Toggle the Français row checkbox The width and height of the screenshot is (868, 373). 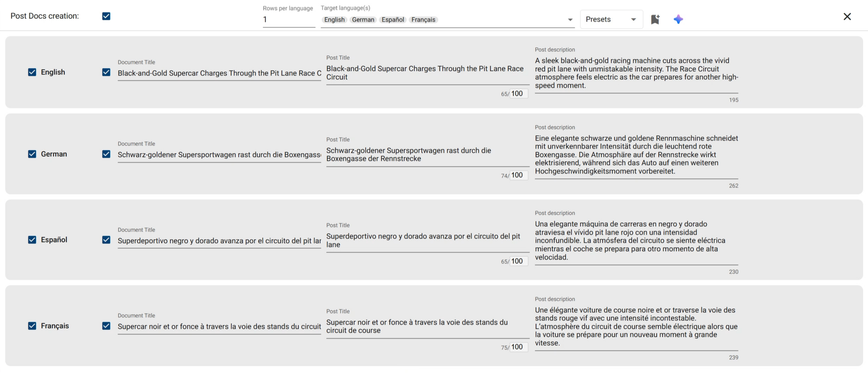[32, 326]
